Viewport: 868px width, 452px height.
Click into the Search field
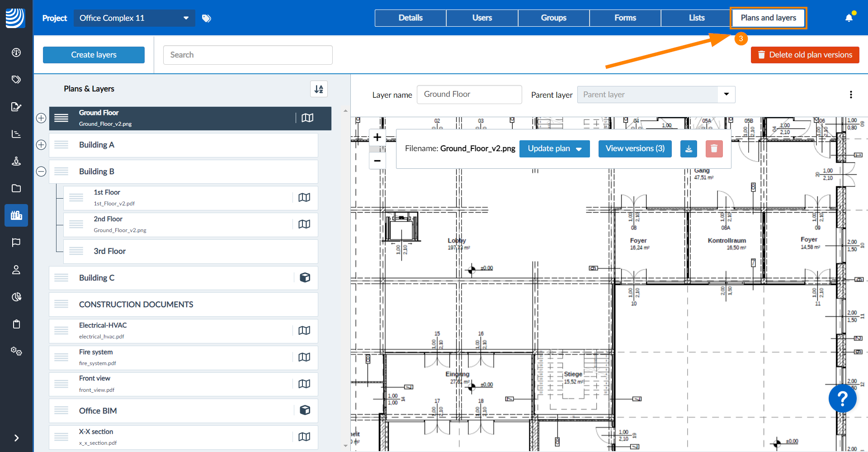point(248,55)
